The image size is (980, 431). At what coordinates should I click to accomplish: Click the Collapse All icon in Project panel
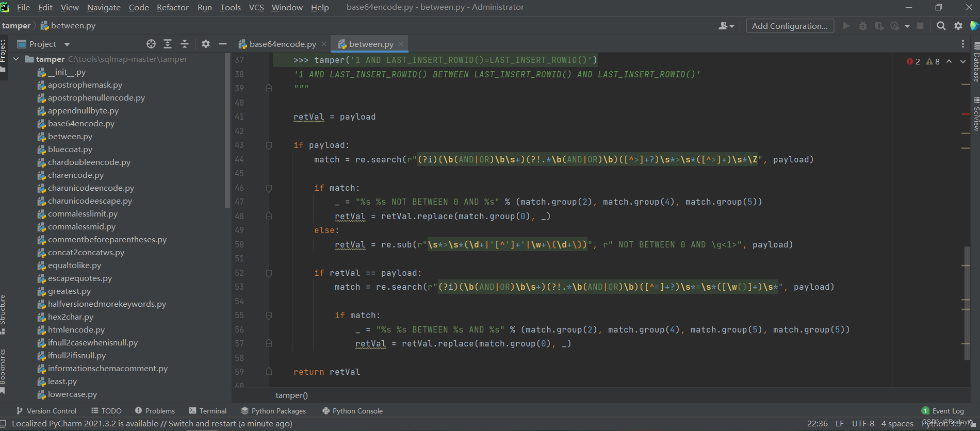tap(185, 44)
